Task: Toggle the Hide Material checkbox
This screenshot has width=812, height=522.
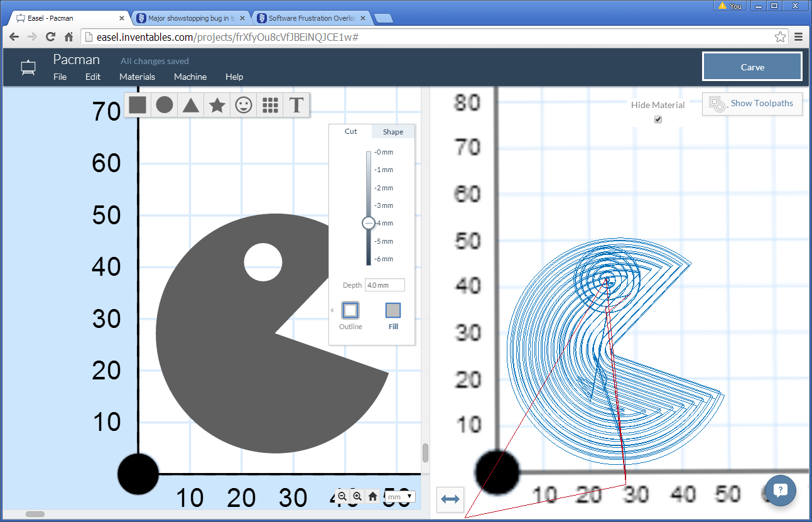Action: 658,119
